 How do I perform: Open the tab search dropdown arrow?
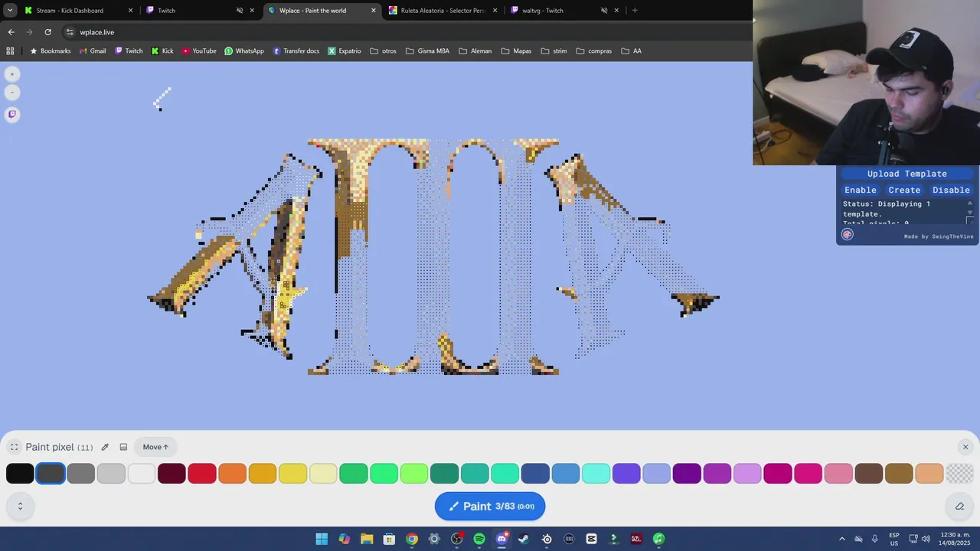pos(10,11)
